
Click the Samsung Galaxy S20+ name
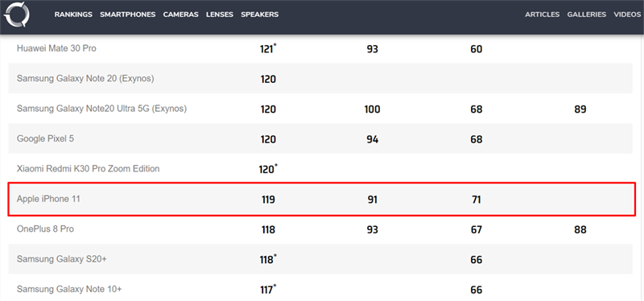(x=62, y=259)
